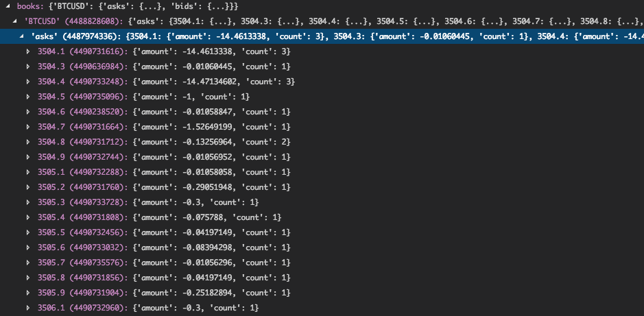This screenshot has width=644, height=316.
Task: Expand the 3504.5 entry
Action: tap(28, 97)
